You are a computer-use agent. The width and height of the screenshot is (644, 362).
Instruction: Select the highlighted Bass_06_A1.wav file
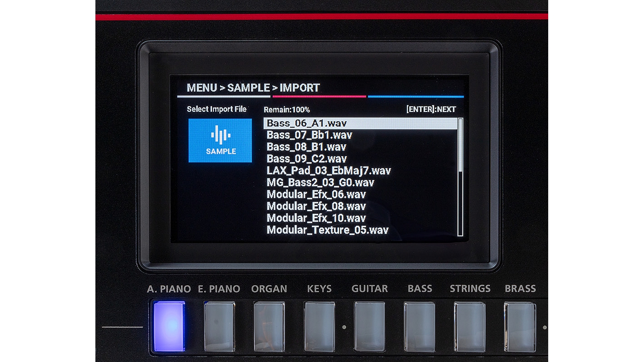(x=306, y=123)
